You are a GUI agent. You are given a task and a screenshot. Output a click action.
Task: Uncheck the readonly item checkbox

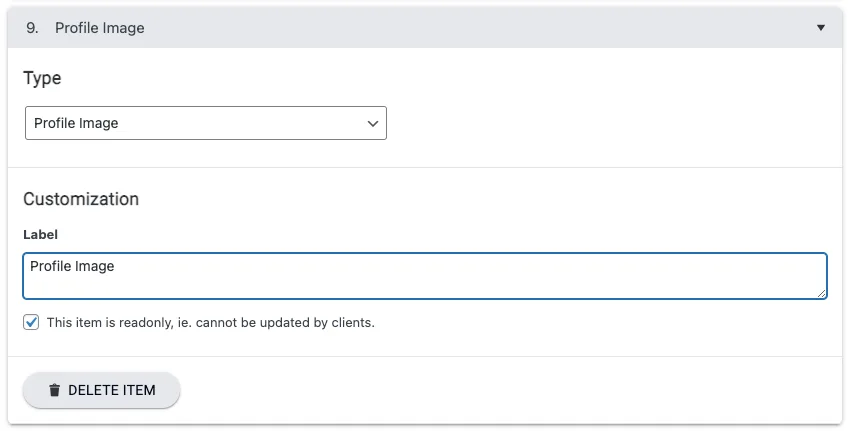[31, 322]
